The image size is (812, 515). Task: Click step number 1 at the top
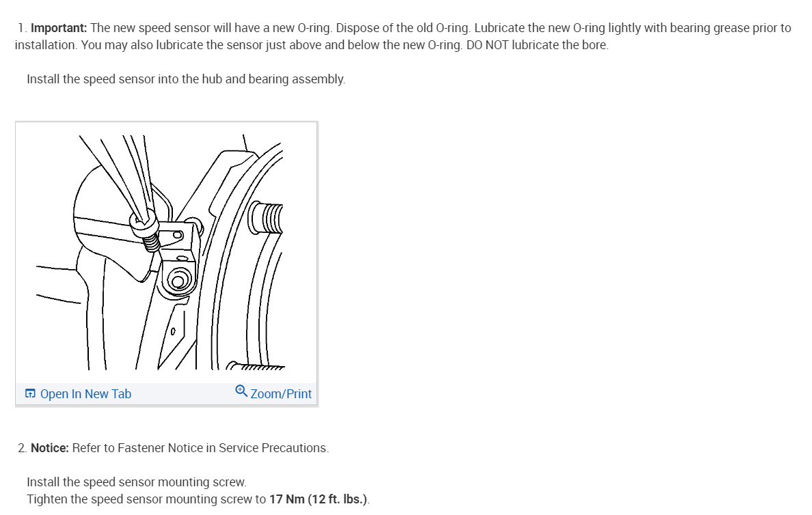tap(23, 28)
